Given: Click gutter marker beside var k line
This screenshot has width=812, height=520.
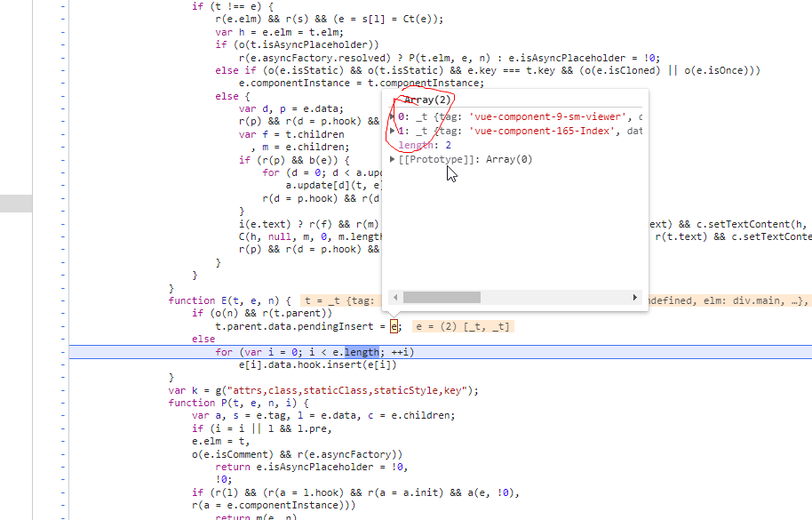Looking at the screenshot, I should (x=63, y=390).
